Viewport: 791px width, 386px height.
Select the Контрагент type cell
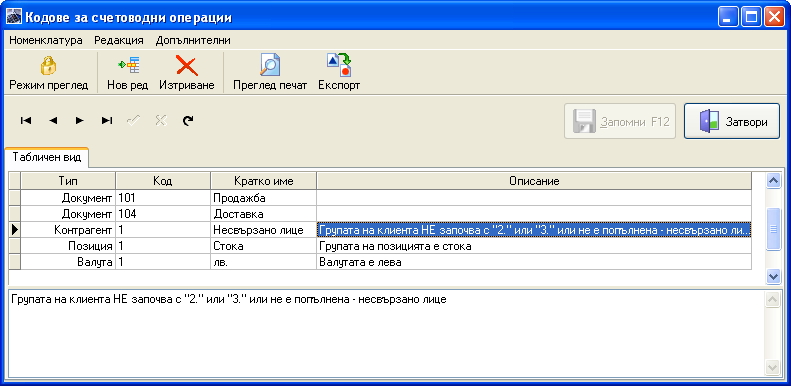(68, 230)
